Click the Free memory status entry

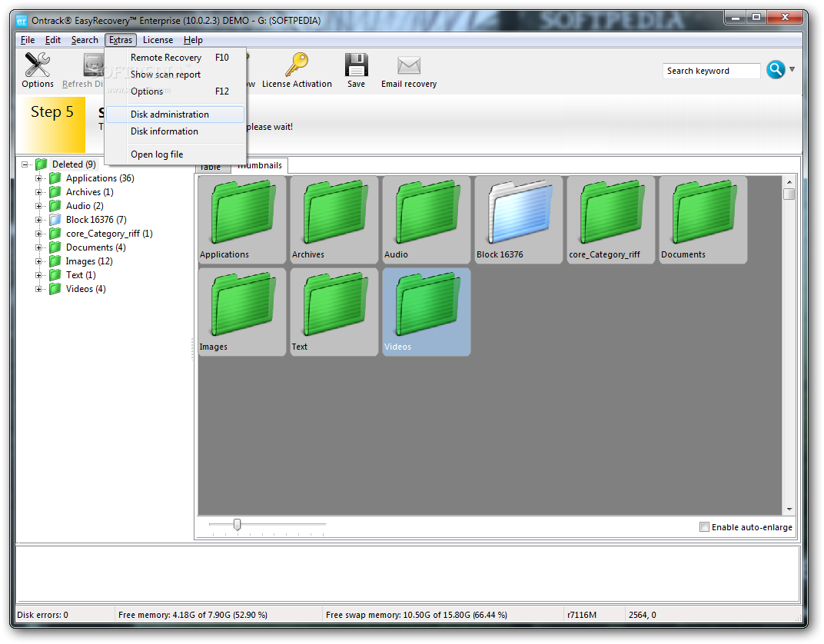193,615
